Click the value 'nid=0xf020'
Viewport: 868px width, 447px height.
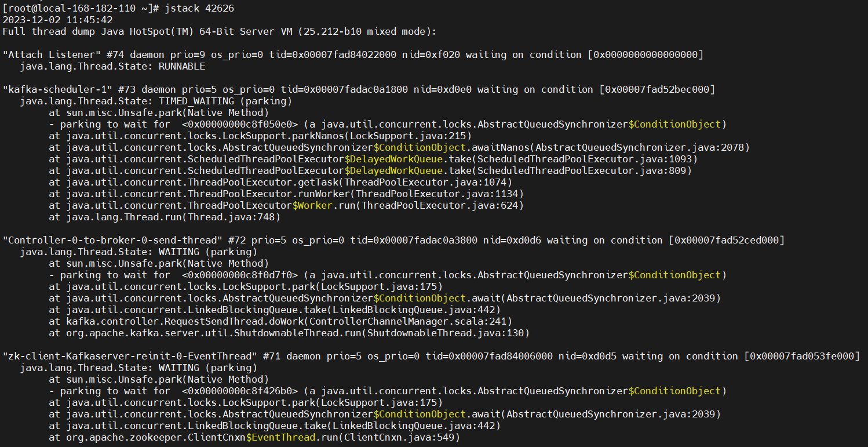(431, 54)
